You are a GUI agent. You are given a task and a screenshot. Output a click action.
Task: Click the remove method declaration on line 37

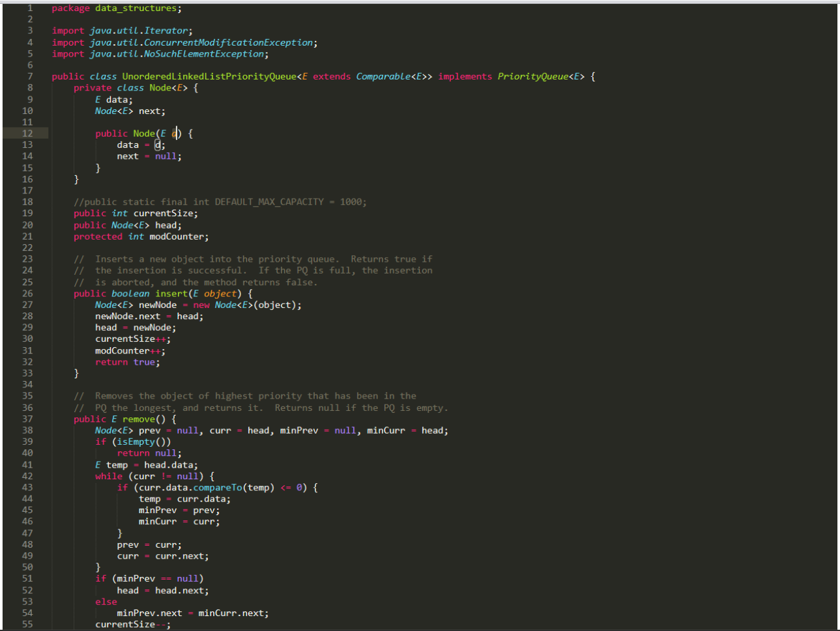[x=140, y=419]
